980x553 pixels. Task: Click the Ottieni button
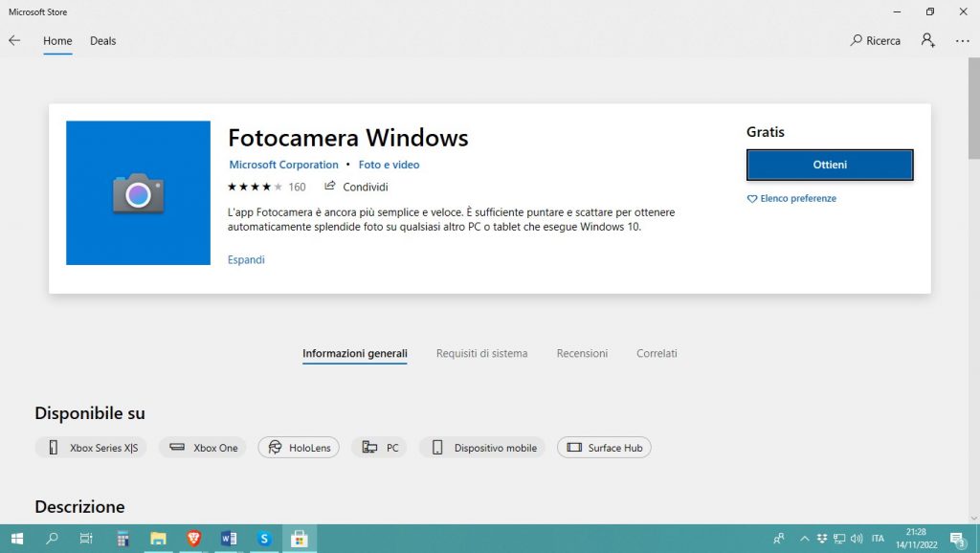pos(829,165)
